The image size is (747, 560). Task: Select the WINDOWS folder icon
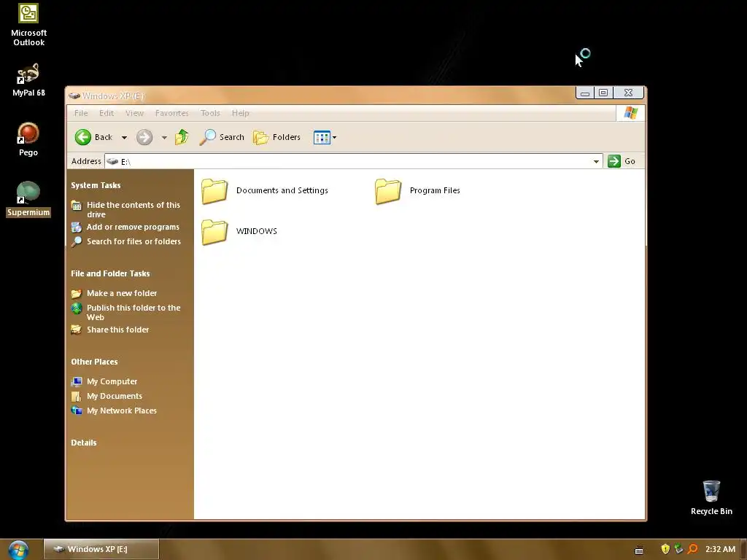tap(214, 232)
